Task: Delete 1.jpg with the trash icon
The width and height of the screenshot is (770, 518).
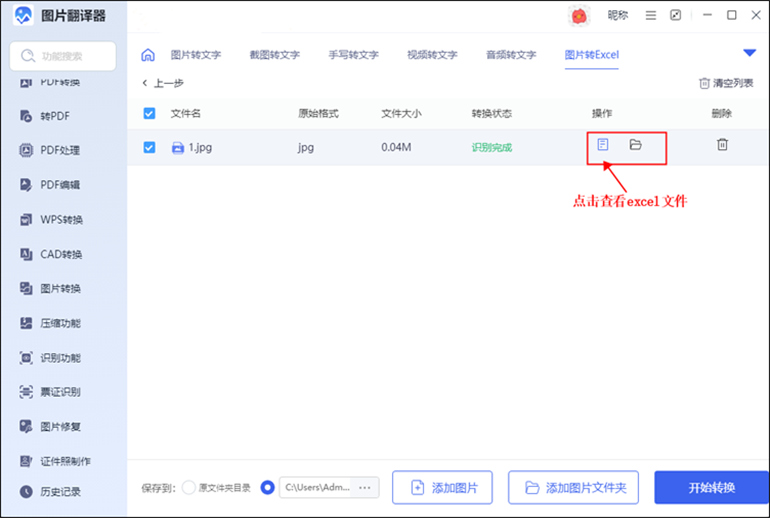Action: [x=722, y=144]
